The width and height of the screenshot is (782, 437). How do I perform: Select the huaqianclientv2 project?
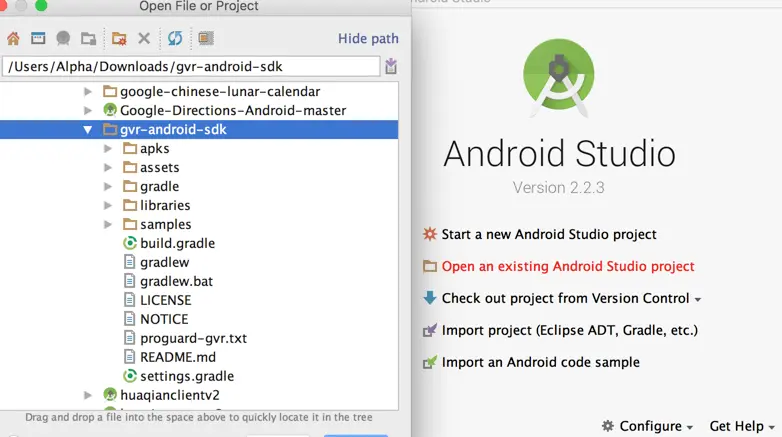click(x=170, y=395)
